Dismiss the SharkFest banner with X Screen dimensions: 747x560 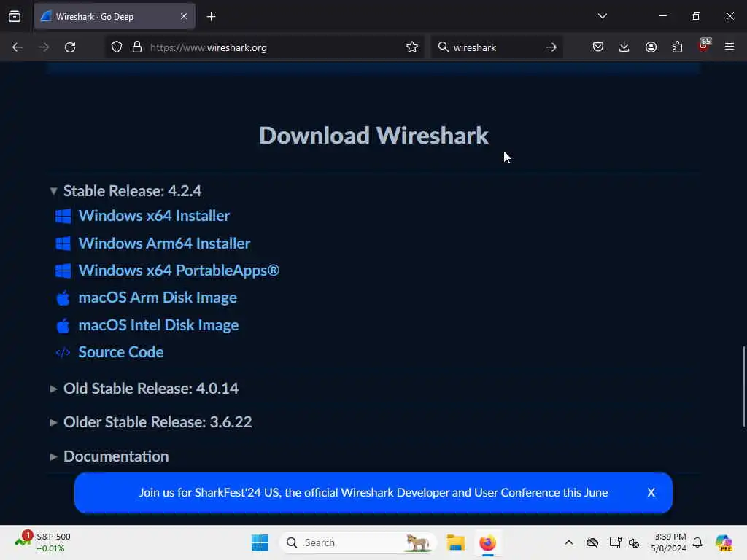(651, 493)
